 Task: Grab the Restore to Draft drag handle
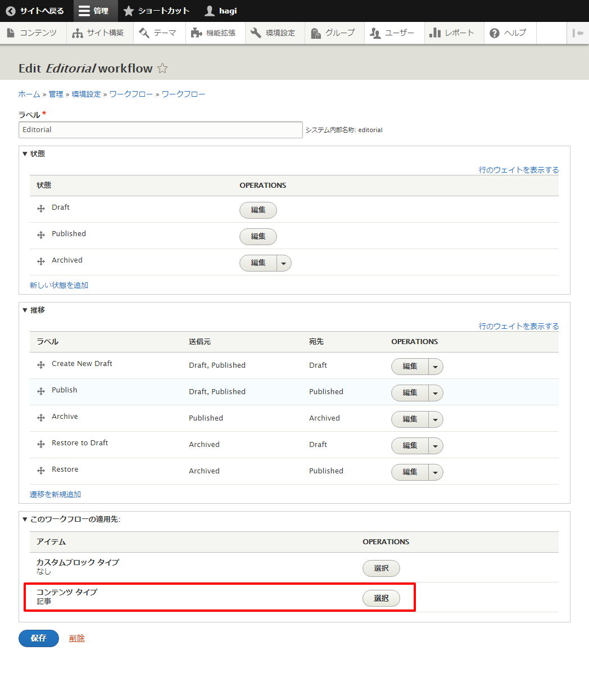(41, 444)
